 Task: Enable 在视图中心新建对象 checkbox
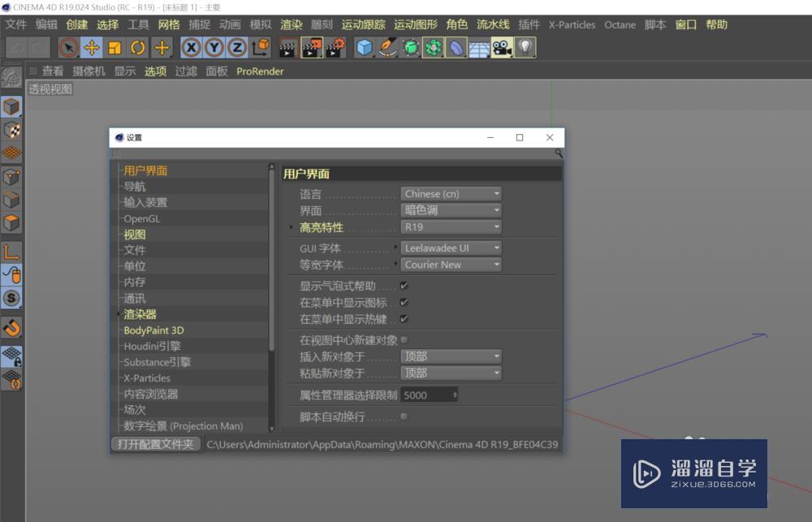point(404,339)
